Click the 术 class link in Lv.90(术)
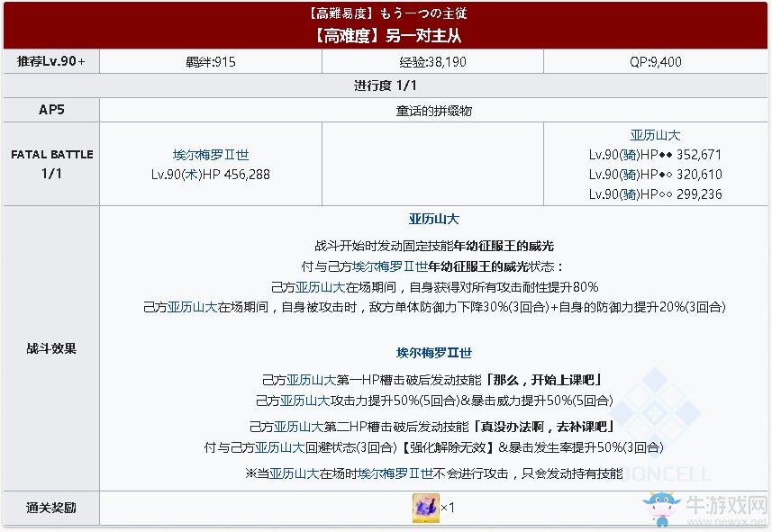Viewport: 772px width, 532px height. [192, 175]
